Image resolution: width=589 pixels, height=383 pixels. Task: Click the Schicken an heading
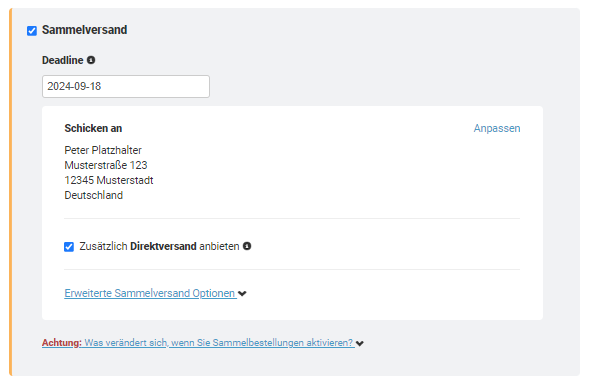(x=93, y=128)
